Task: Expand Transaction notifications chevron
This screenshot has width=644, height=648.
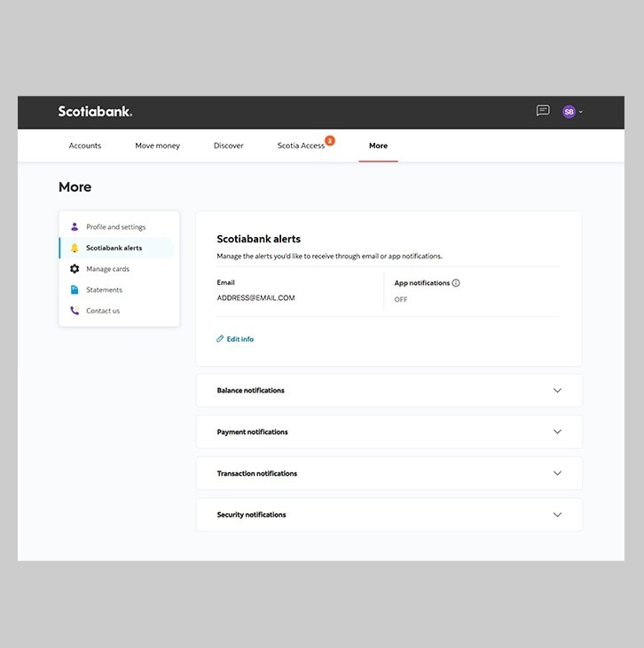Action: [557, 473]
